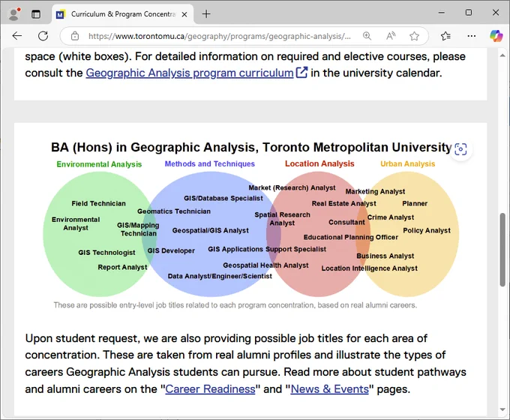The height and width of the screenshot is (420, 510).
Task: Click 'Report Analyst' label
Action: click(122, 267)
